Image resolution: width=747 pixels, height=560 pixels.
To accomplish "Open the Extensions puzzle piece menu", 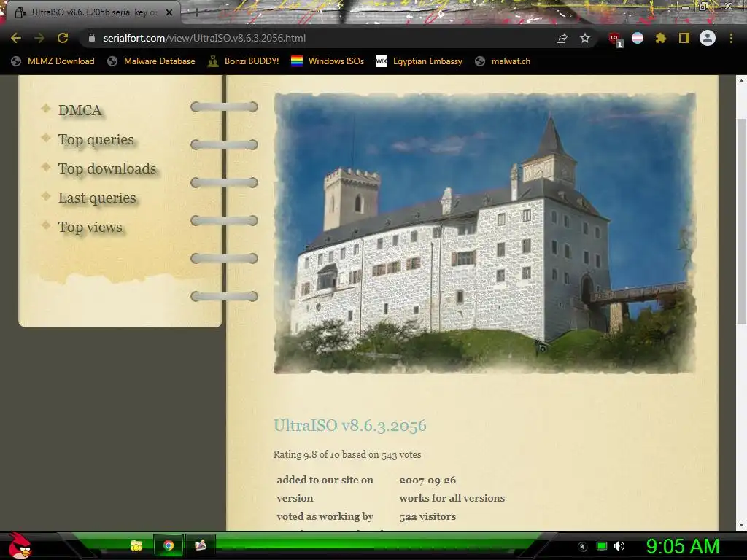I will point(661,38).
